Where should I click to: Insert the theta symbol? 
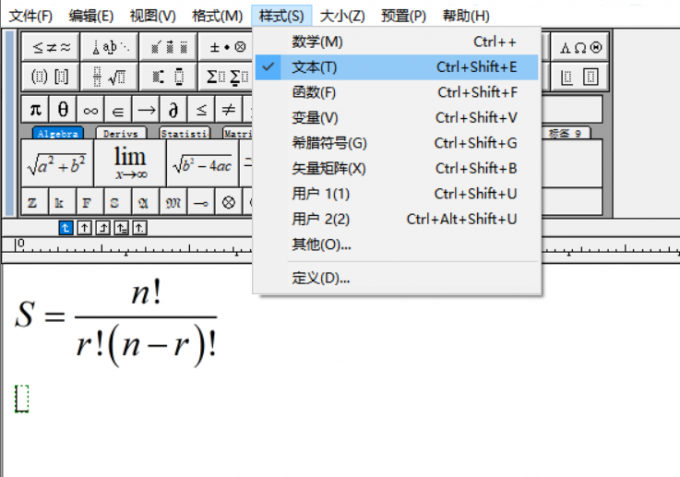point(63,109)
